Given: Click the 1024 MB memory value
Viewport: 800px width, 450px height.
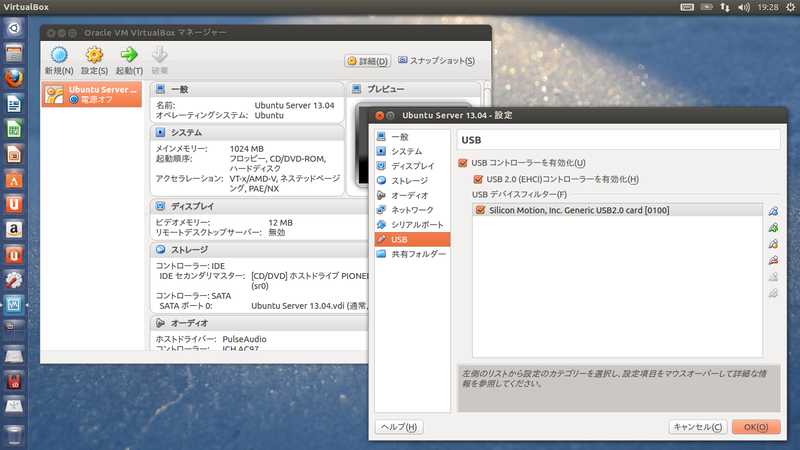Looking at the screenshot, I should (246, 148).
